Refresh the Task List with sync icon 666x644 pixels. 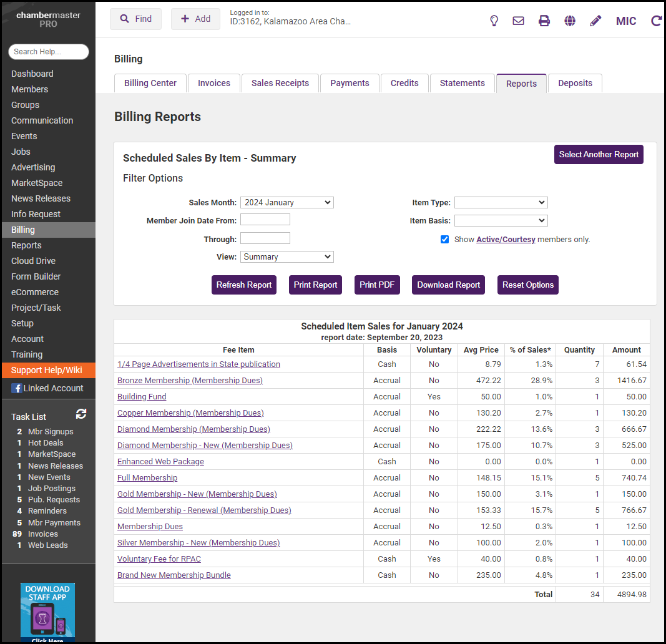(x=81, y=414)
